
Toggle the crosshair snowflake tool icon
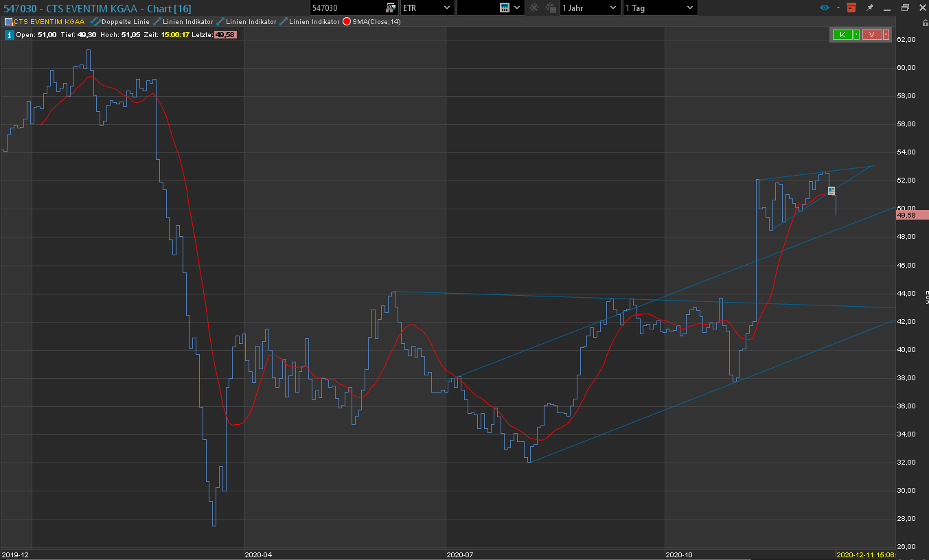534,8
